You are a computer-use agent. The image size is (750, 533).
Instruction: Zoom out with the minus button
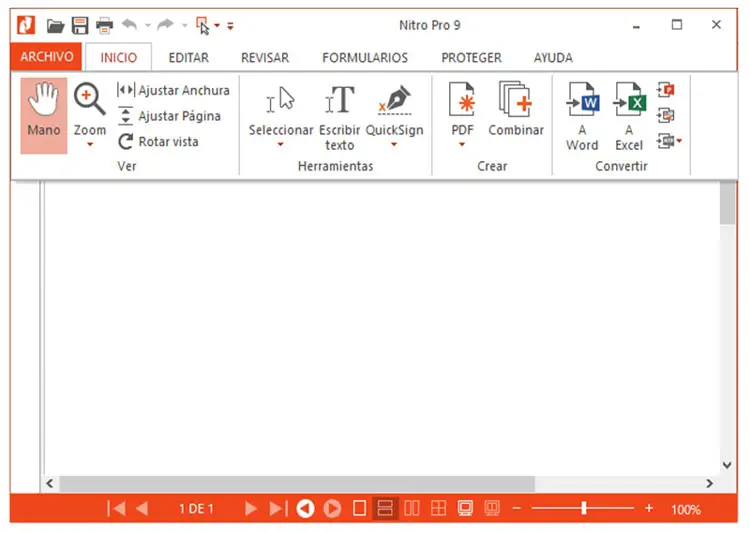click(517, 508)
